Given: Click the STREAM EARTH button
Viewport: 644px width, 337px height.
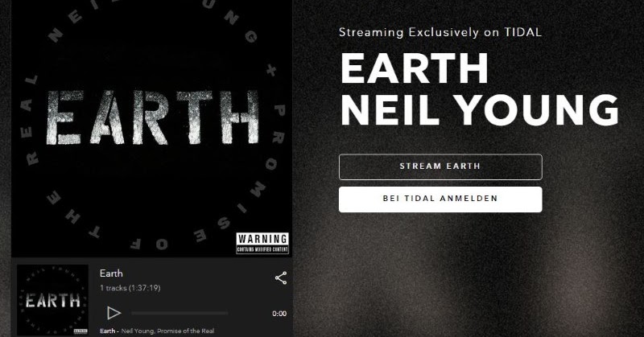Looking at the screenshot, I should pyautogui.click(x=440, y=166).
